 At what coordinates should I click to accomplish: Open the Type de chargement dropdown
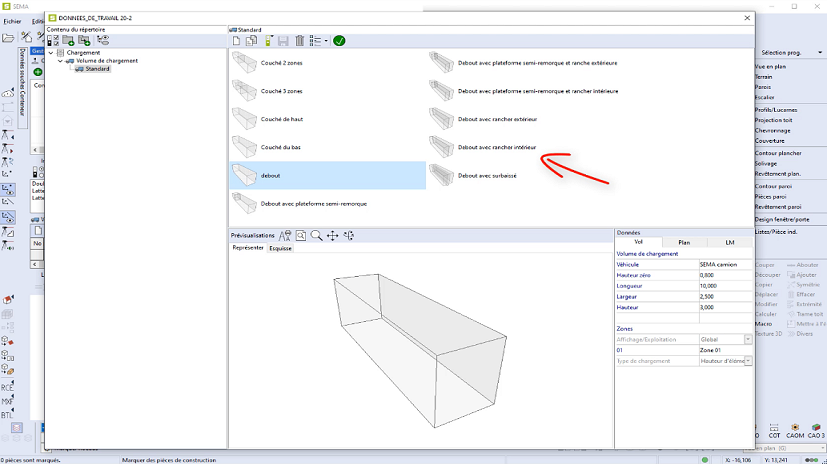[747, 361]
